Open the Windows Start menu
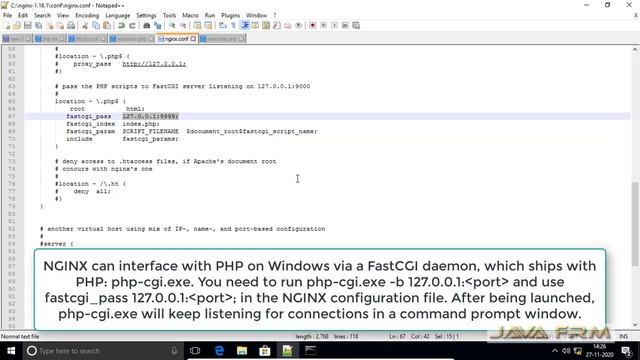Viewport: 640px width, 360px height. click(11, 351)
